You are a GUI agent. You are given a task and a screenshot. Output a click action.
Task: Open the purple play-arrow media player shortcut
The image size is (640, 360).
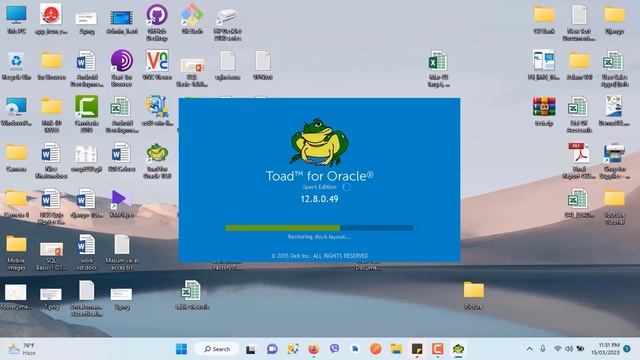[x=121, y=203]
